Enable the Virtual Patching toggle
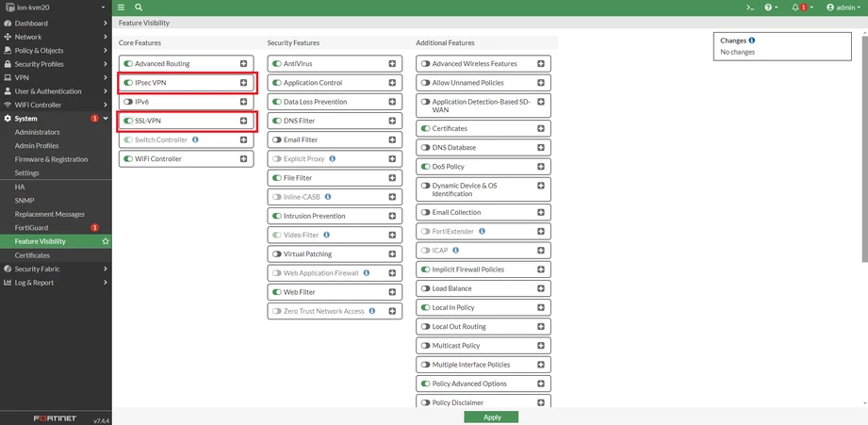This screenshot has height=425, width=868. pyautogui.click(x=277, y=254)
